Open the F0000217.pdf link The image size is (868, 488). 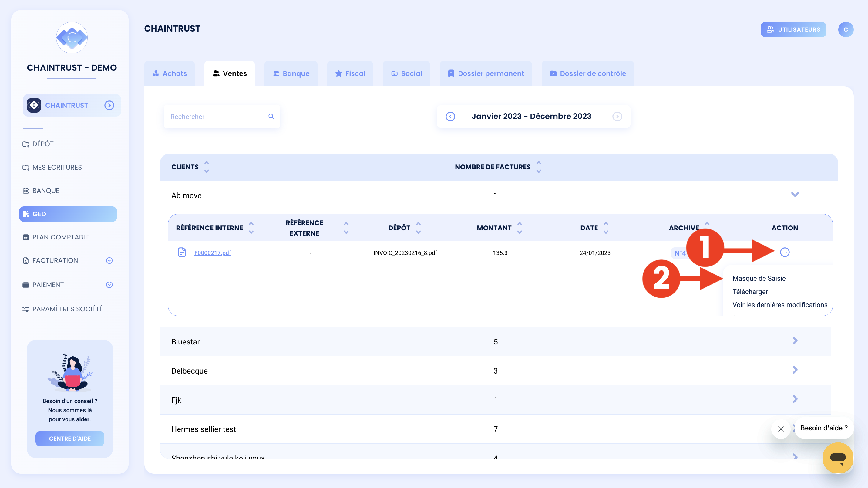[213, 253]
